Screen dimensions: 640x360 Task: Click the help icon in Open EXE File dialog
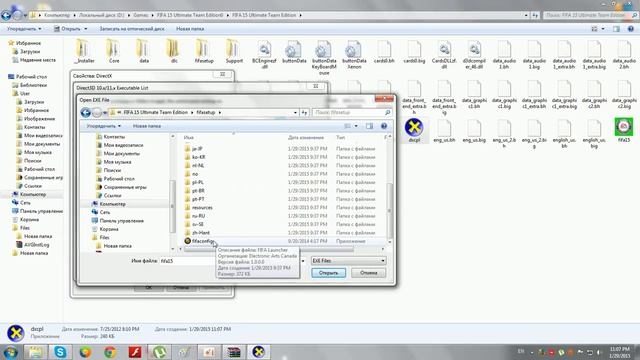coord(384,126)
